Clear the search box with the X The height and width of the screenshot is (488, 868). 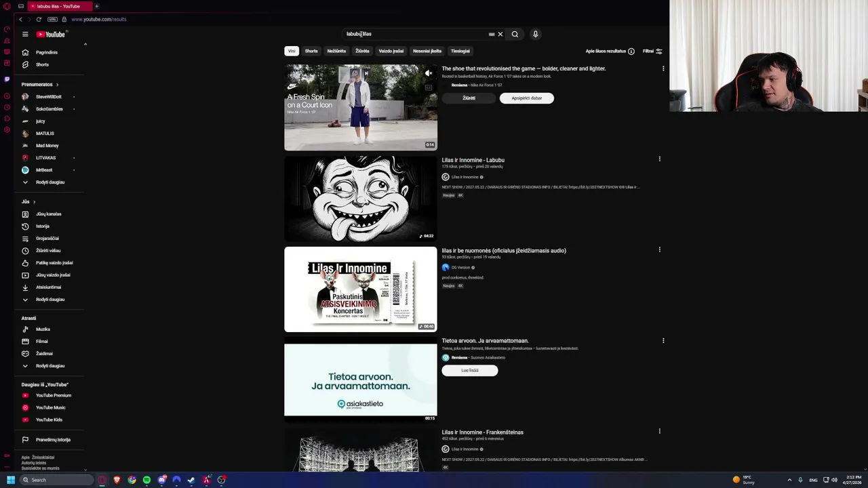[500, 34]
